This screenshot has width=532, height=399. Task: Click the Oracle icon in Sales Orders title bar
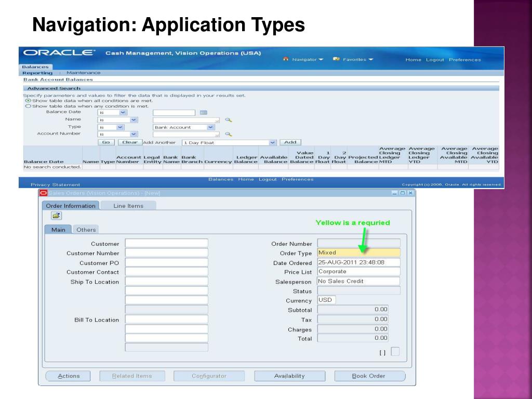click(x=44, y=193)
